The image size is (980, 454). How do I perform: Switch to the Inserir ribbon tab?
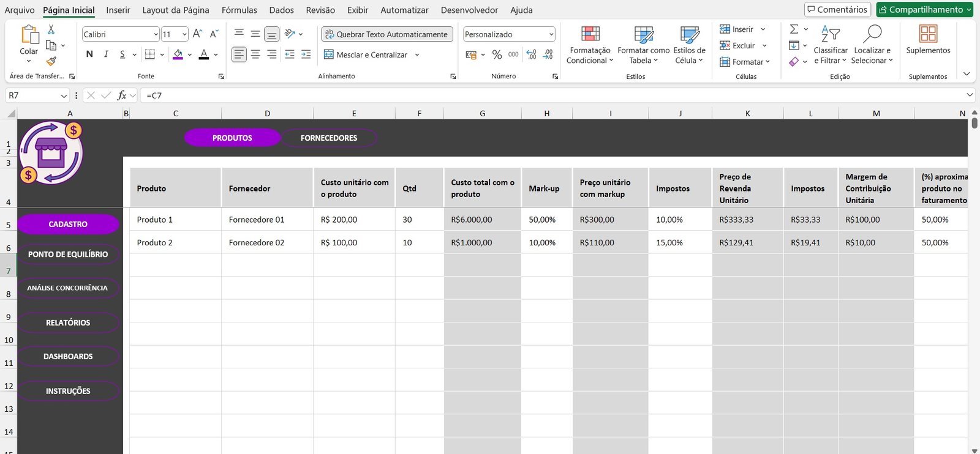(118, 10)
